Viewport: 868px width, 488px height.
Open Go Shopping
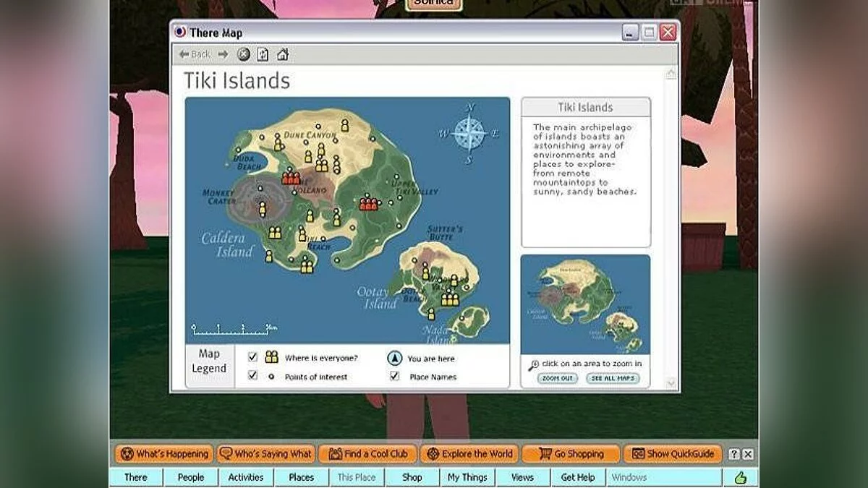pyautogui.click(x=571, y=454)
